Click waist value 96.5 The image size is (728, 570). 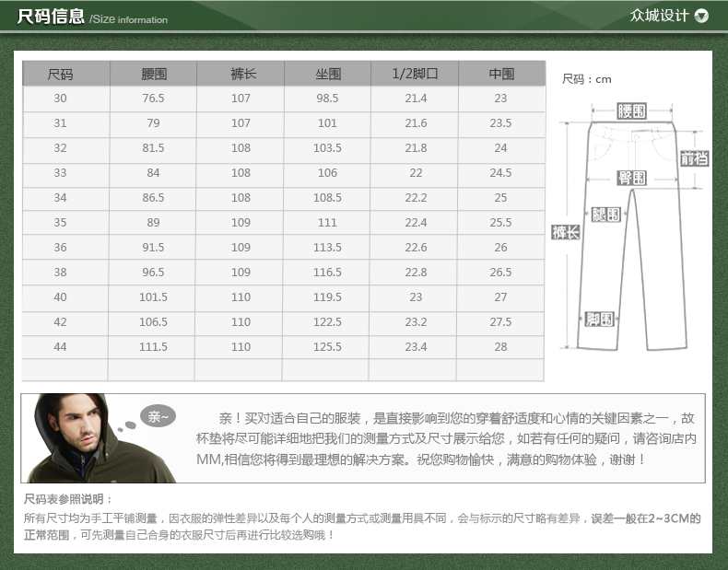[x=153, y=273]
